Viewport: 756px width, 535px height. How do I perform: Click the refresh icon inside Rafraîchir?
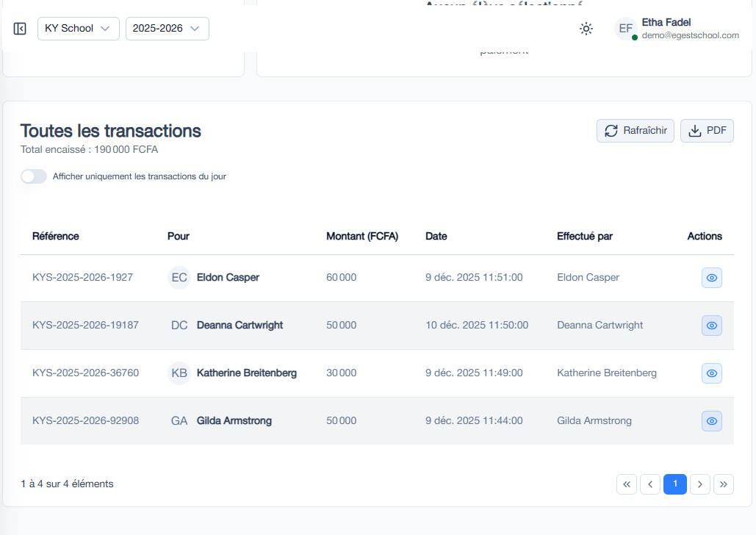(x=611, y=130)
